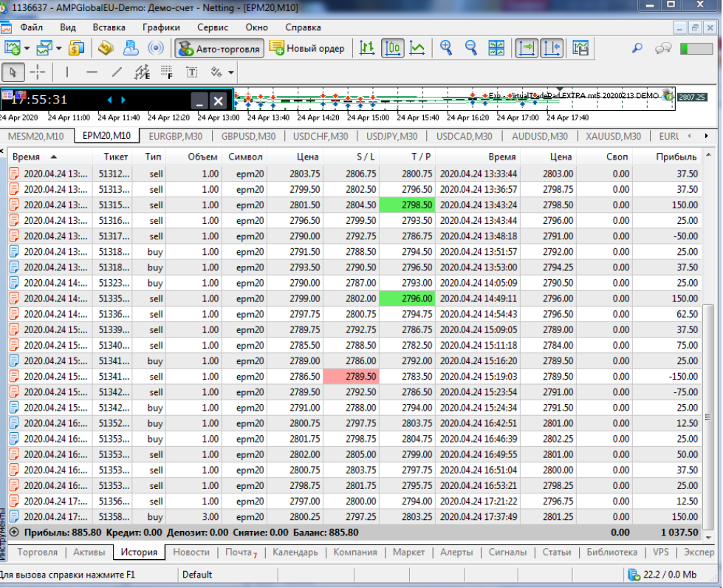Image resolution: width=723 pixels, height=588 pixels.
Task: Click the zoom out magnifier icon
Action: (470, 49)
